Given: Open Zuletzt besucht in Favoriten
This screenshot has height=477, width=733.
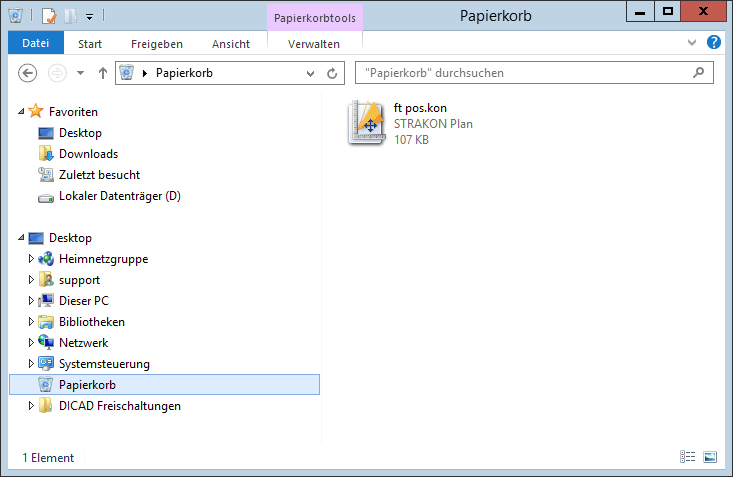Looking at the screenshot, I should (x=99, y=175).
